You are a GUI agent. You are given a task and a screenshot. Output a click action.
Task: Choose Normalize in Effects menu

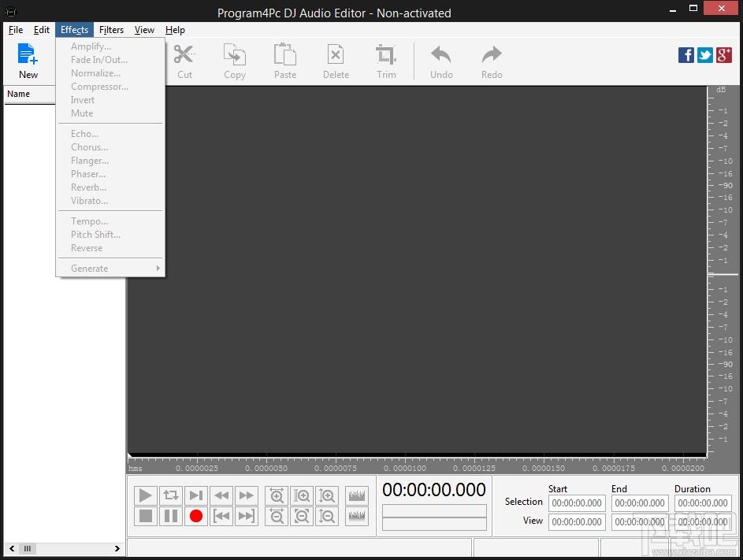click(x=110, y=73)
